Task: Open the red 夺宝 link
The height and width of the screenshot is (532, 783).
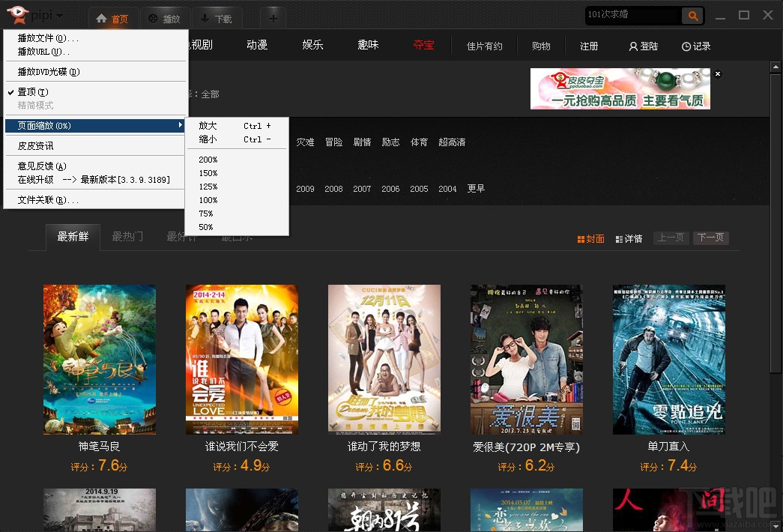Action: [x=423, y=45]
